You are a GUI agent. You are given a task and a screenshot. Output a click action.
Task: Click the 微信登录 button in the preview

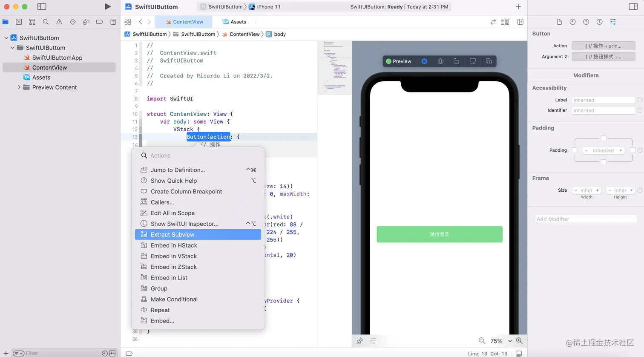[x=439, y=234]
